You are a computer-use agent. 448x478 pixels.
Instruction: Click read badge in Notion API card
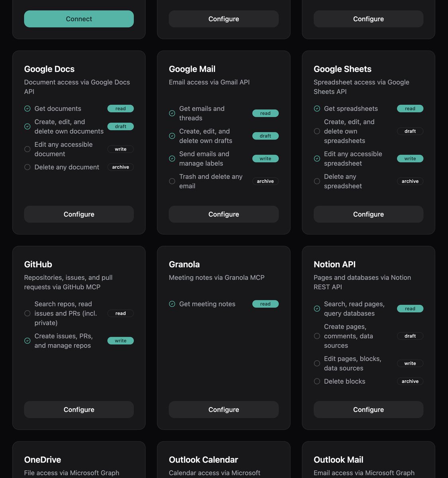(x=410, y=309)
